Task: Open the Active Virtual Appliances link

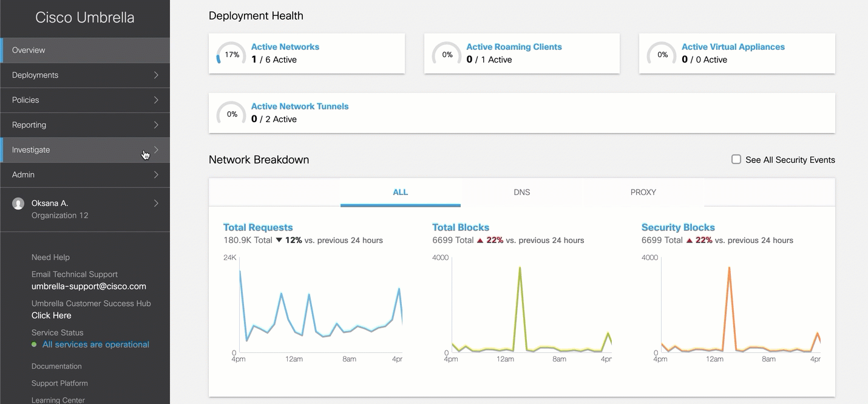Action: tap(733, 47)
